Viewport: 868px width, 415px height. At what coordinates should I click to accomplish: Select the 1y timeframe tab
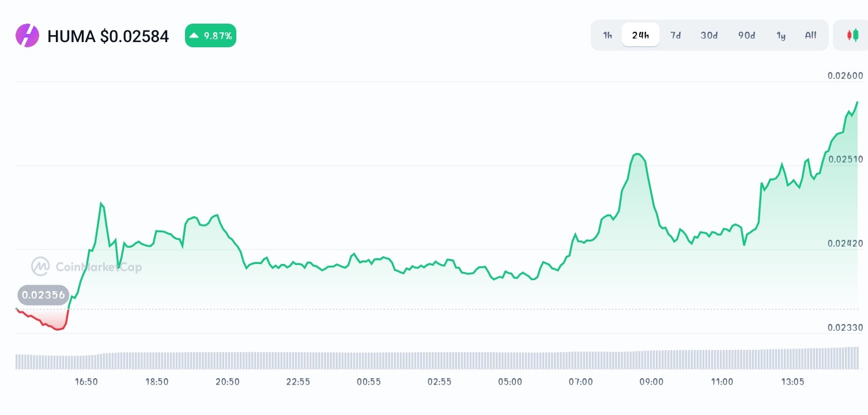tap(781, 35)
